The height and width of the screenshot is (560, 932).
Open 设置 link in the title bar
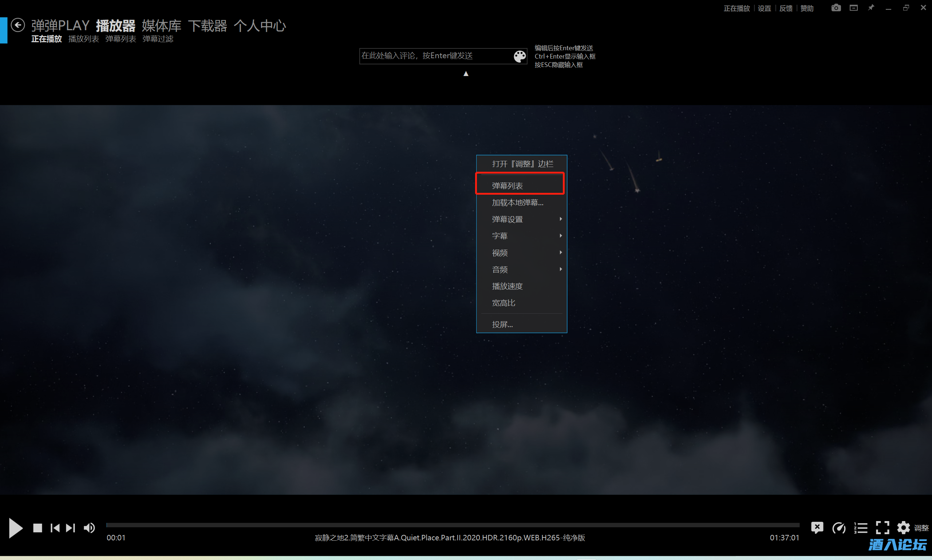[x=764, y=8]
